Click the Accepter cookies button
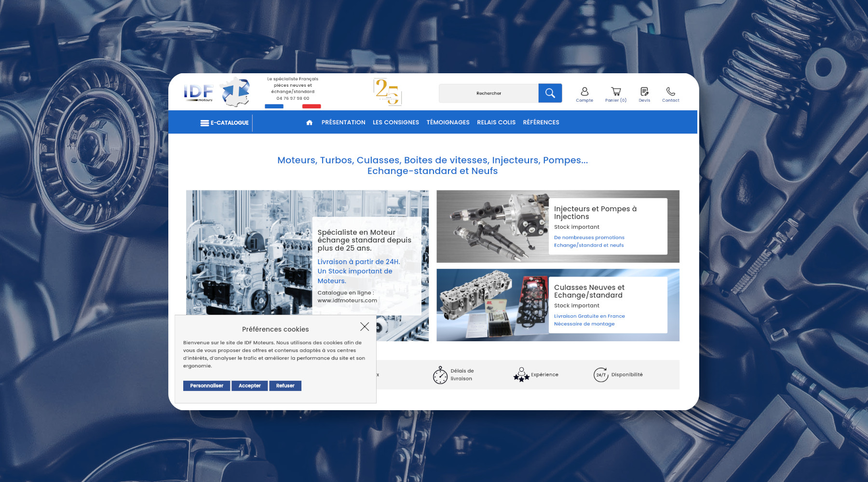The image size is (868, 482). [249, 386]
